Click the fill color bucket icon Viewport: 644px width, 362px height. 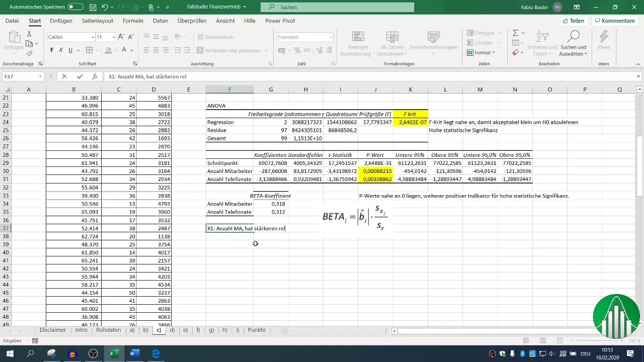point(108,50)
